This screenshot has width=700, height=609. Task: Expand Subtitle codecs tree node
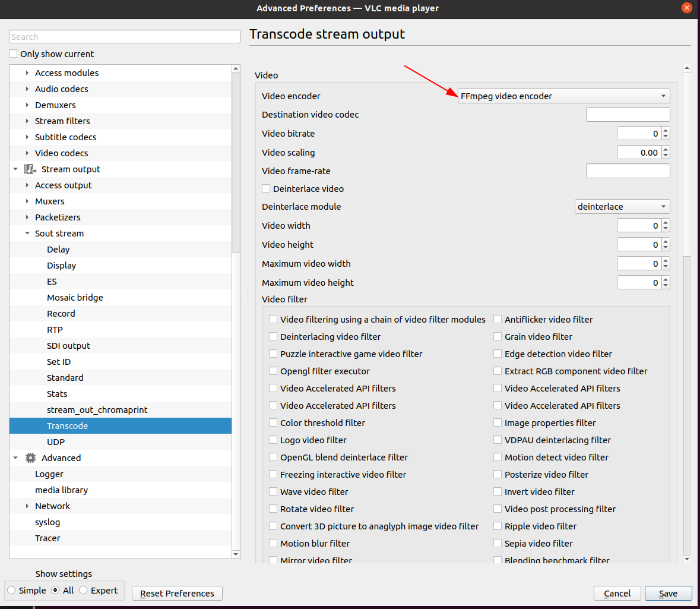pos(27,137)
